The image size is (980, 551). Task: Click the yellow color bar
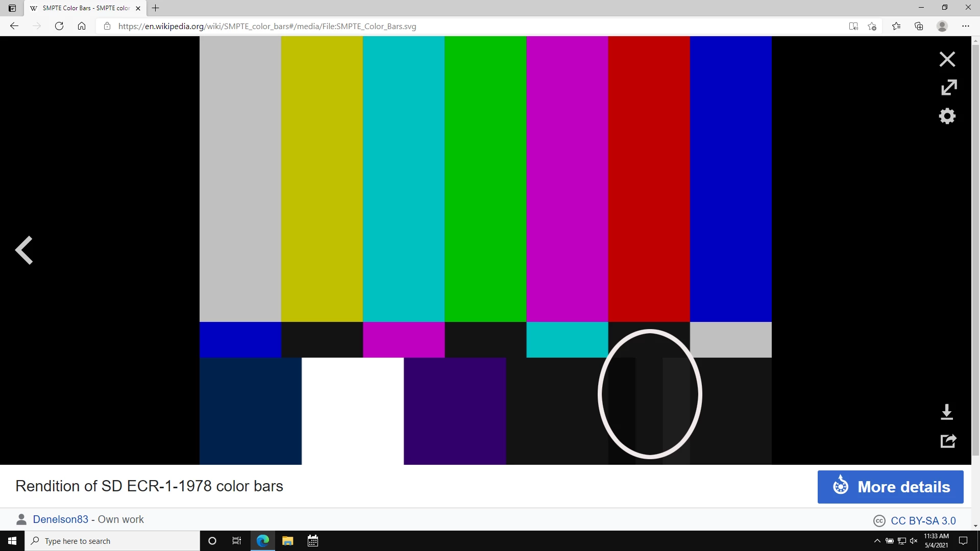[322, 179]
